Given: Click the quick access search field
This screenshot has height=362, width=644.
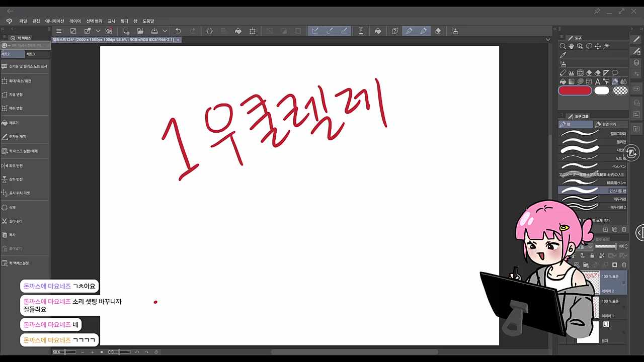Looking at the screenshot, I should point(30,46).
